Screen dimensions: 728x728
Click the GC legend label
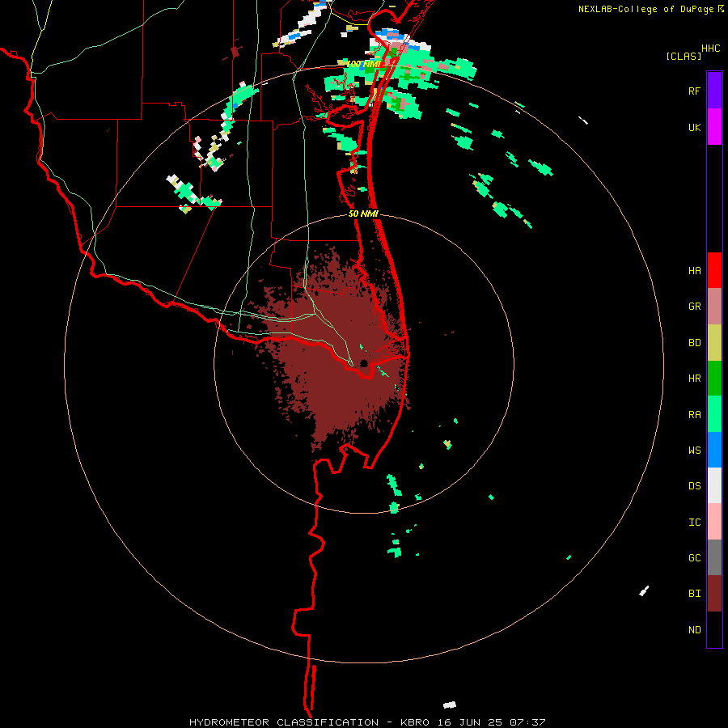694,558
